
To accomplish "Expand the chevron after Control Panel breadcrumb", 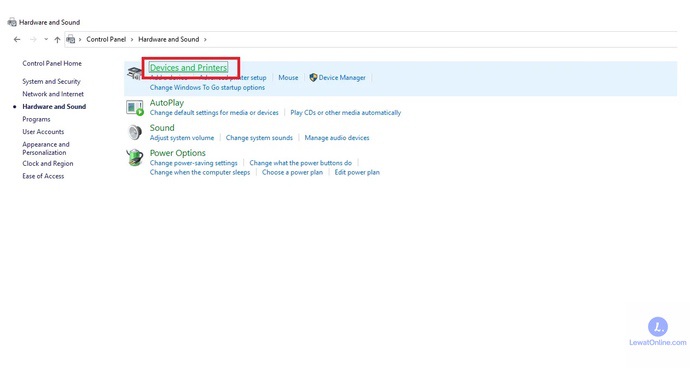I will coord(132,39).
